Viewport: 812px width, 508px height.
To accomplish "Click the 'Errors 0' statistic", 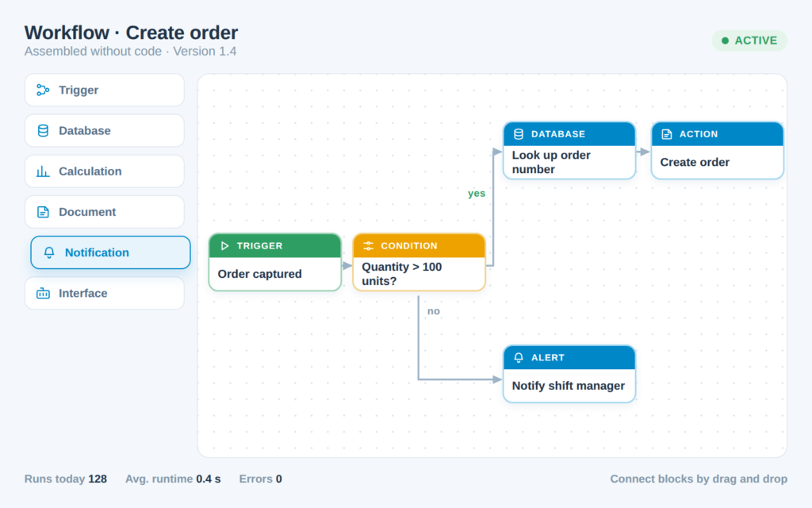I will click(260, 479).
